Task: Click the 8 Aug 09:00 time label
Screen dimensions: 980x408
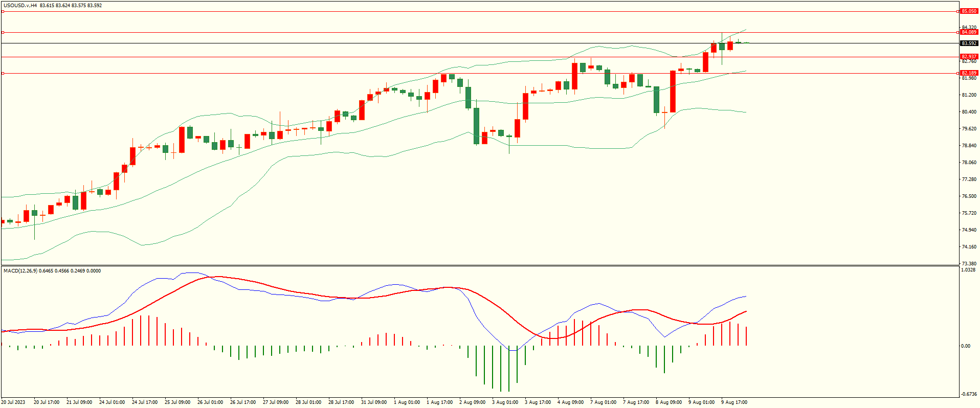Action: click(x=669, y=402)
